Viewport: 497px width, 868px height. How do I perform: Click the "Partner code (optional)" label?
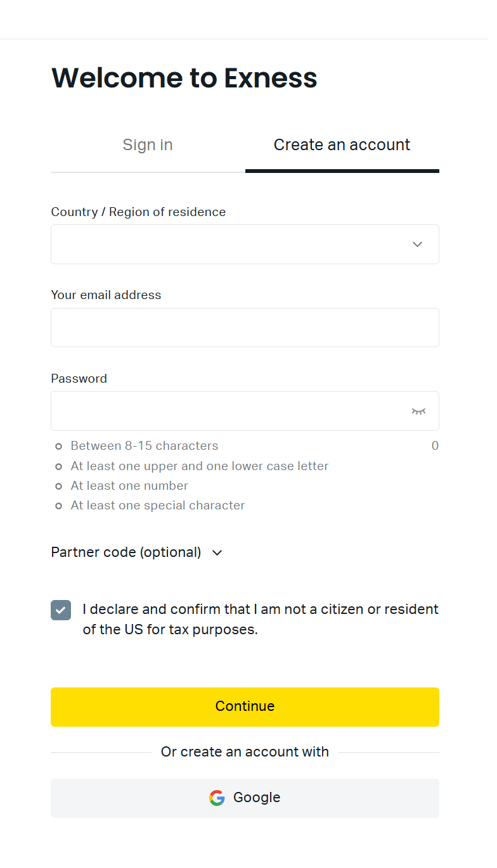[x=126, y=552]
